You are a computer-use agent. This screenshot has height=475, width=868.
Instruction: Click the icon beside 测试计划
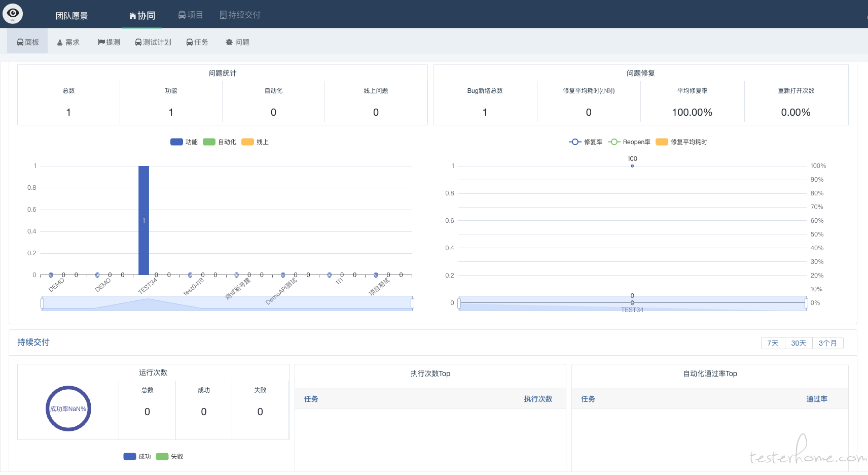pyautogui.click(x=138, y=42)
